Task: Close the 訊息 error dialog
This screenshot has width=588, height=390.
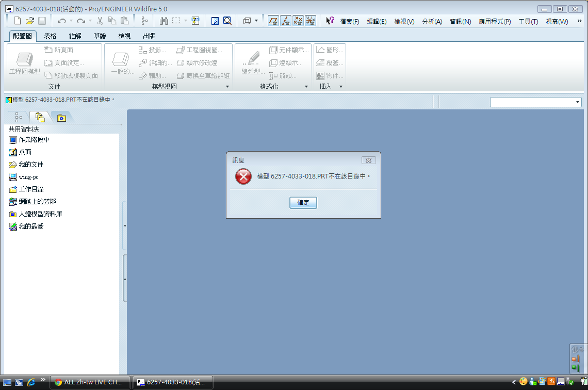Action: pyautogui.click(x=368, y=160)
